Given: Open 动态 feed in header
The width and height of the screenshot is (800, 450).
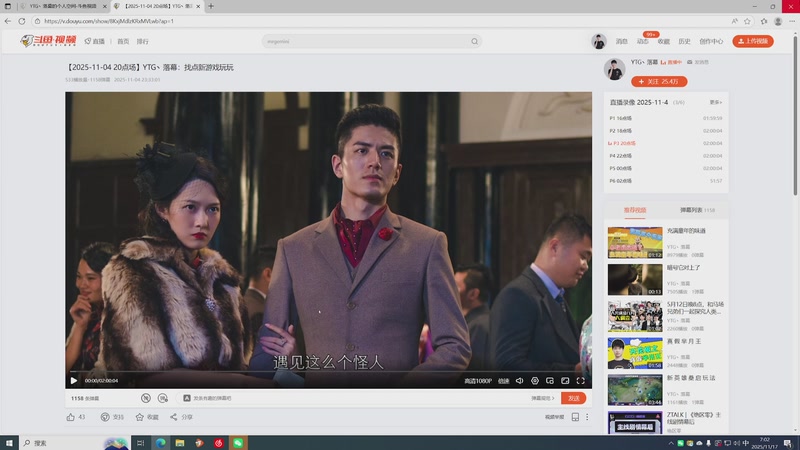Looking at the screenshot, I should tap(642, 41).
